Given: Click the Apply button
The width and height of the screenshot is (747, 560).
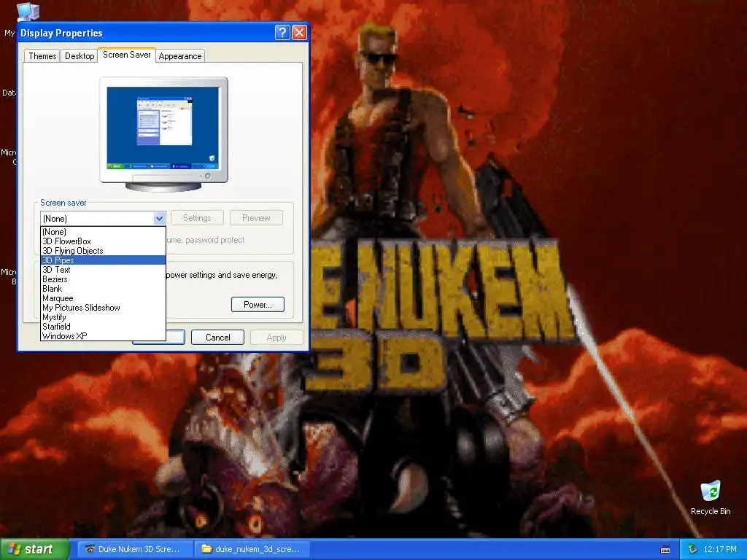Looking at the screenshot, I should pyautogui.click(x=276, y=337).
